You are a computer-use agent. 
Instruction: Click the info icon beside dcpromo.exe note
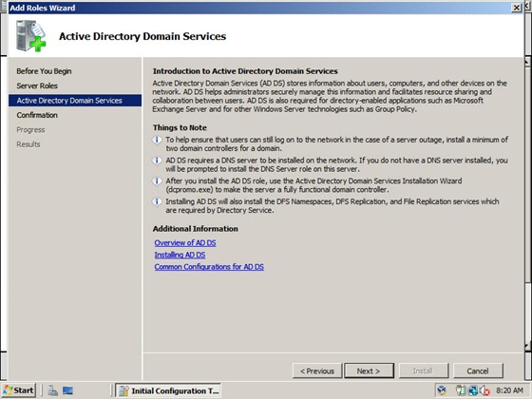coord(157,181)
